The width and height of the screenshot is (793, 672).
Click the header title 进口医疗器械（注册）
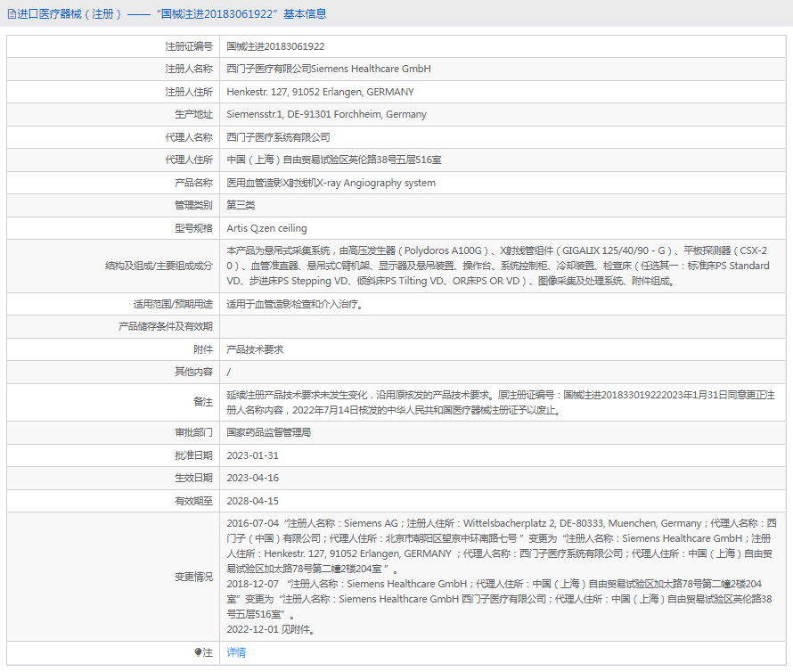69,14
